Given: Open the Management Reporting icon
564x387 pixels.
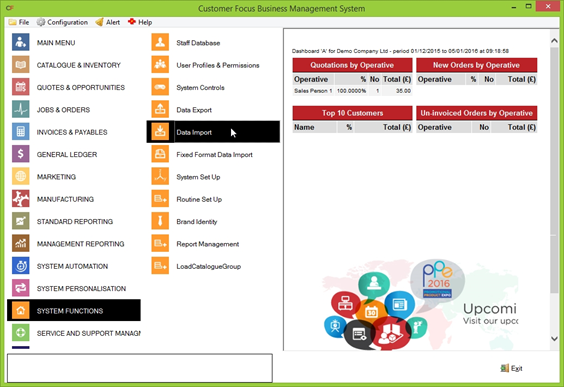Looking at the screenshot, I should (x=21, y=243).
